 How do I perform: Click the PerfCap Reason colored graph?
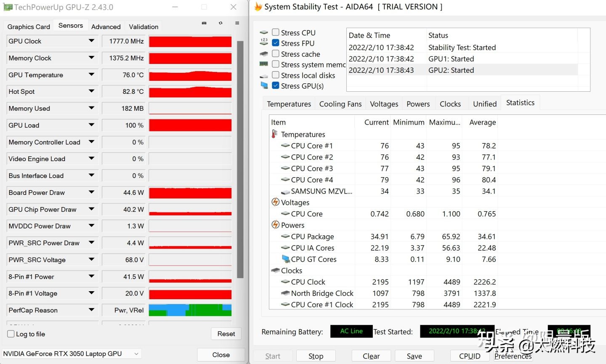pos(190,310)
